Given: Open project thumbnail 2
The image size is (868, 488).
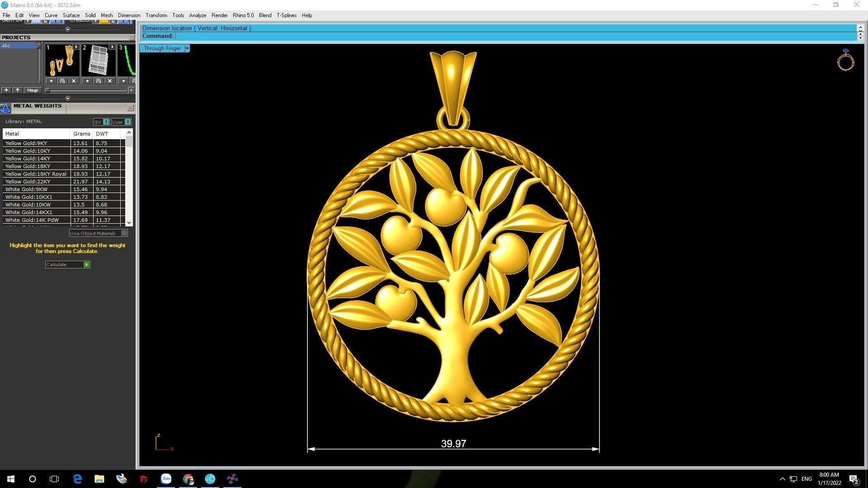Looking at the screenshot, I should pos(99,61).
